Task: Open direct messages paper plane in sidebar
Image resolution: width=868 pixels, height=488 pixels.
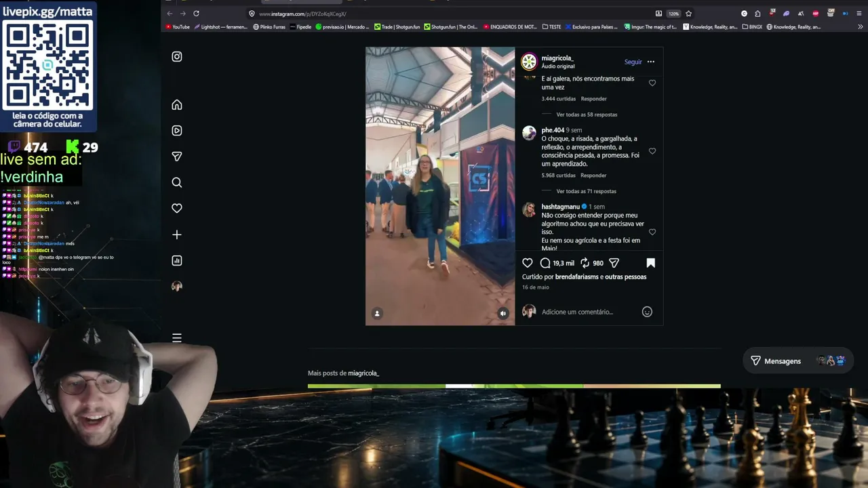Action: tap(177, 157)
